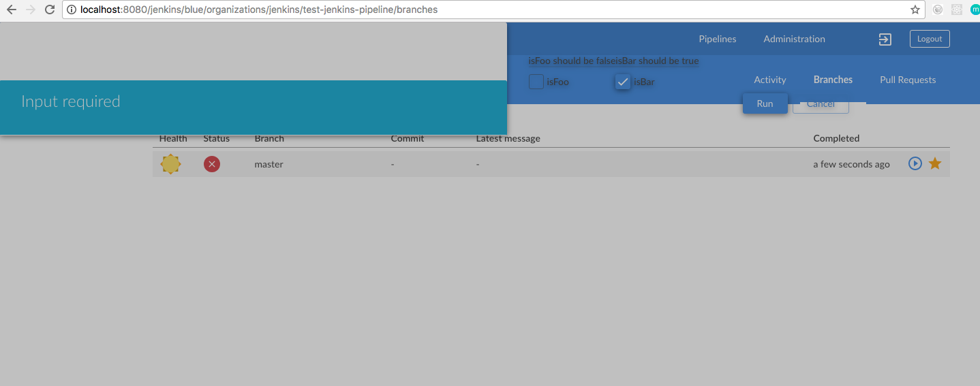View site information icon in address bar
Viewport: 980px width, 386px height.
[x=72, y=10]
